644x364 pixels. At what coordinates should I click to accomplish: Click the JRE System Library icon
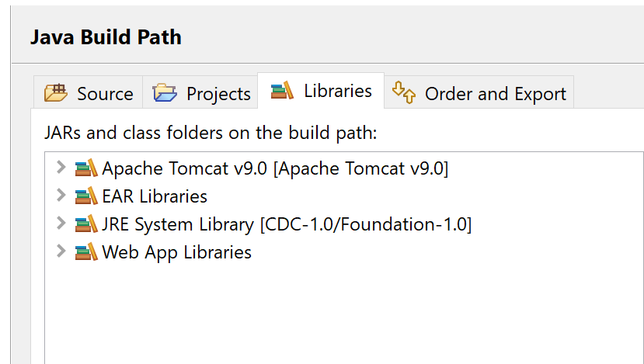(86, 224)
